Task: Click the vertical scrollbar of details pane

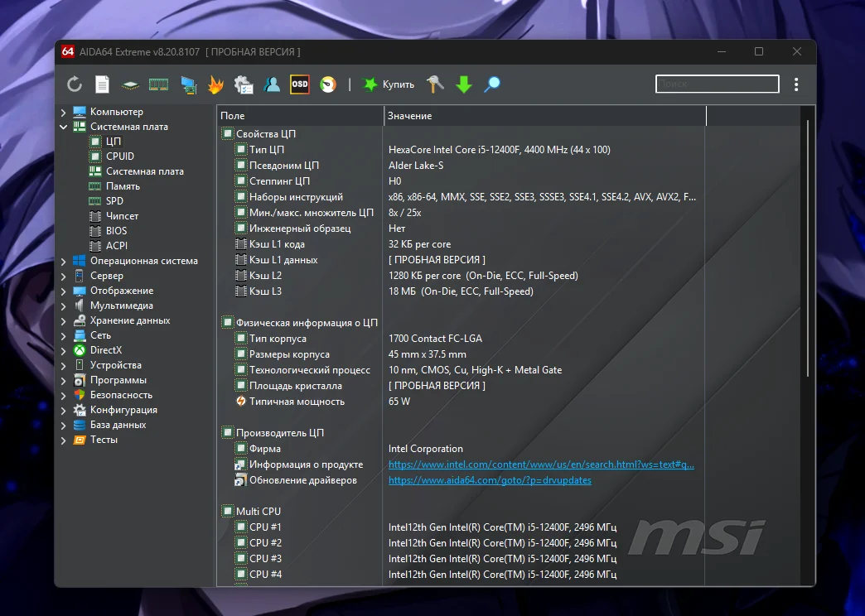Action: point(808,248)
